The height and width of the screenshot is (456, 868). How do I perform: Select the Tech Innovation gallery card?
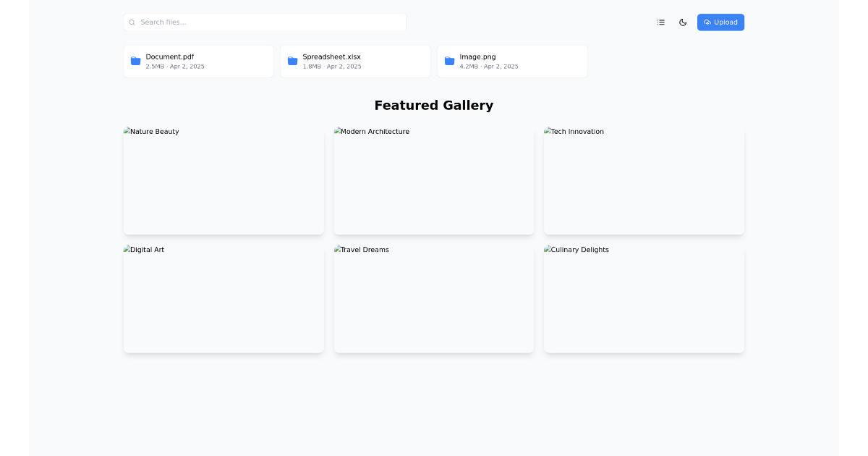[643, 180]
